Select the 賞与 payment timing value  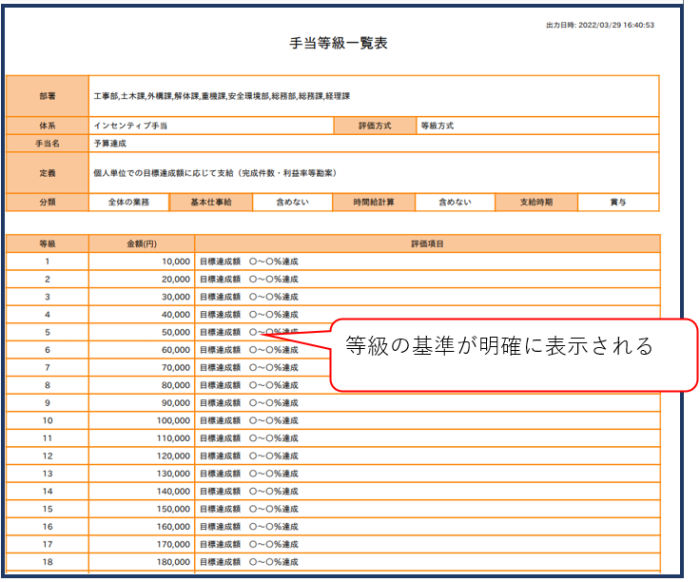[x=617, y=202]
